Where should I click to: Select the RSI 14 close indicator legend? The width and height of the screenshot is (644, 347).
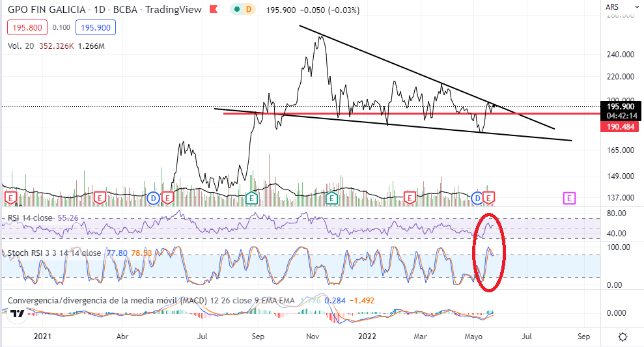[30, 217]
